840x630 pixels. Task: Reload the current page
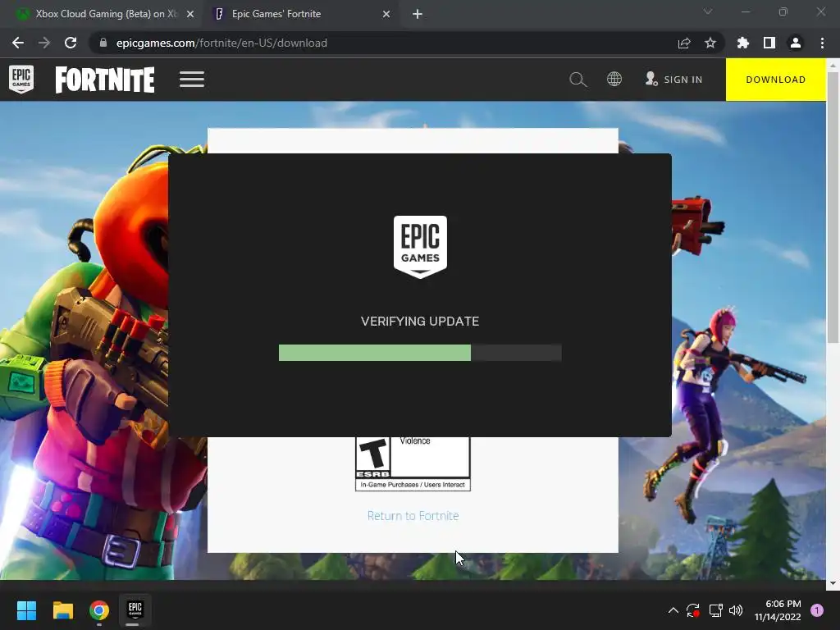pyautogui.click(x=71, y=43)
